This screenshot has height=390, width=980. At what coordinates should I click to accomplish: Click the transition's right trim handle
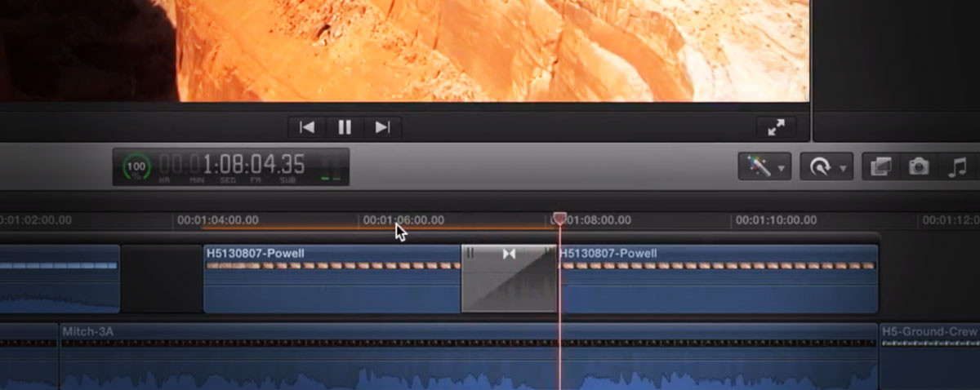[x=550, y=254]
